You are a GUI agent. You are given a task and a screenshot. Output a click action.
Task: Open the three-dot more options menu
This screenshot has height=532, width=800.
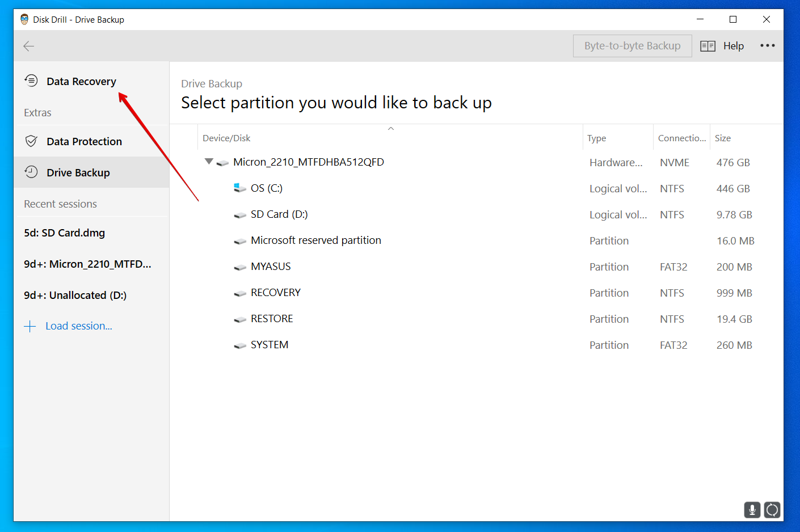(767, 45)
